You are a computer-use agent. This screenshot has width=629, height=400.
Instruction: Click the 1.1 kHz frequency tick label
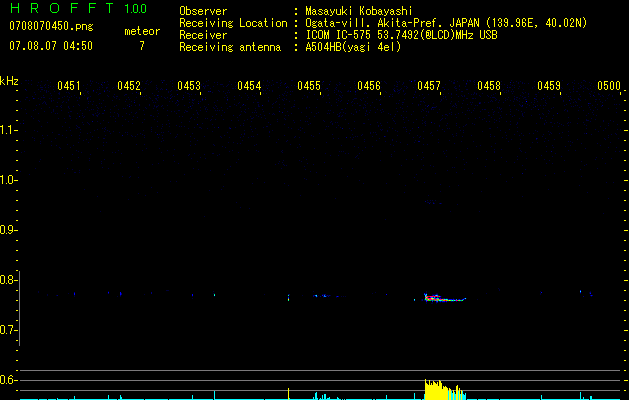pos(9,130)
